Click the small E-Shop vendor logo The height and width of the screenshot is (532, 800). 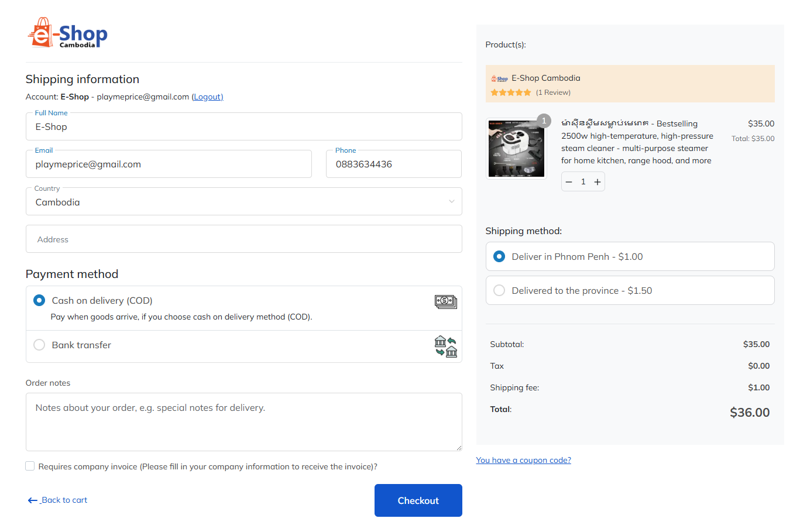tap(499, 78)
